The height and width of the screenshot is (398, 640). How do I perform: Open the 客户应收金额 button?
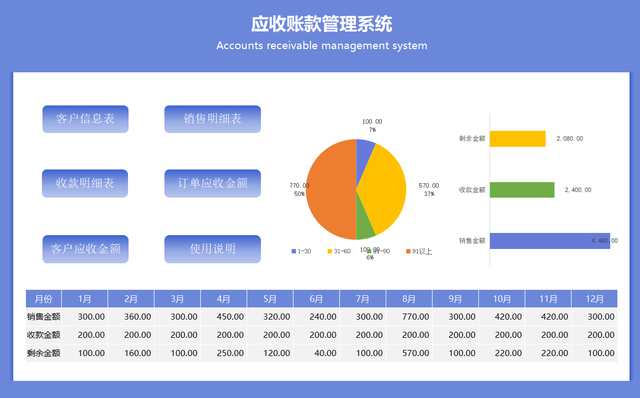pos(85,249)
